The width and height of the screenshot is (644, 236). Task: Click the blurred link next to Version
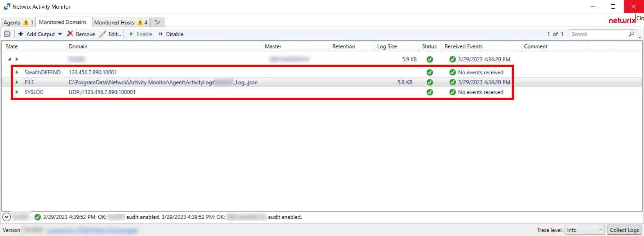[x=92, y=230]
